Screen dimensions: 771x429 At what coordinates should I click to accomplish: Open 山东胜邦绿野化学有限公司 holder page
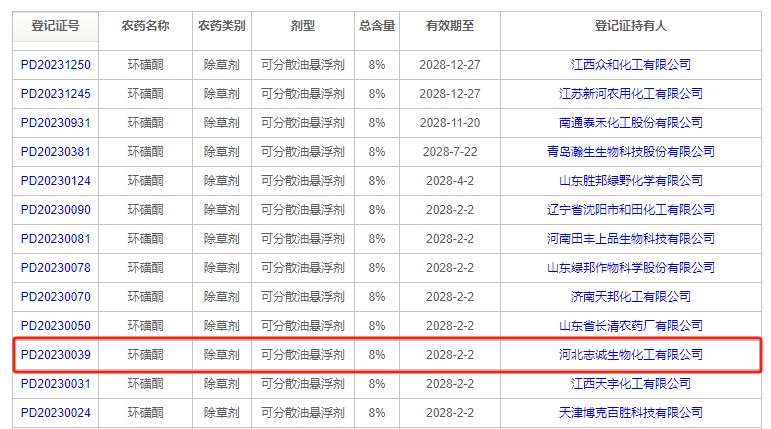coord(630,181)
